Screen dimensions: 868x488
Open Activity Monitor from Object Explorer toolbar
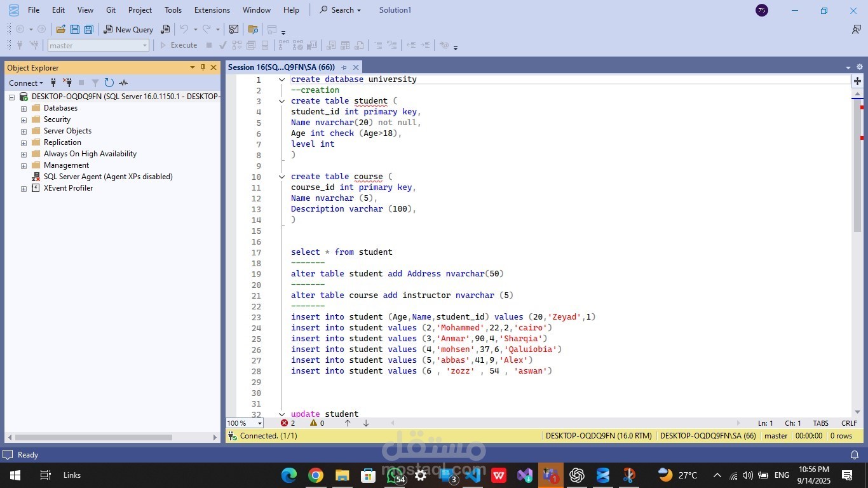(123, 83)
